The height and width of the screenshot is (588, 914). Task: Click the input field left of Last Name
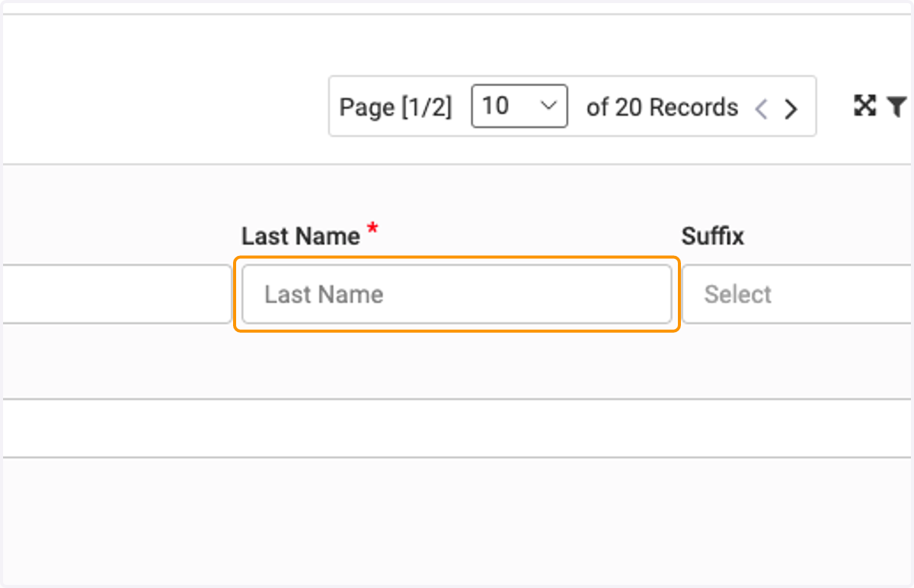(117, 294)
